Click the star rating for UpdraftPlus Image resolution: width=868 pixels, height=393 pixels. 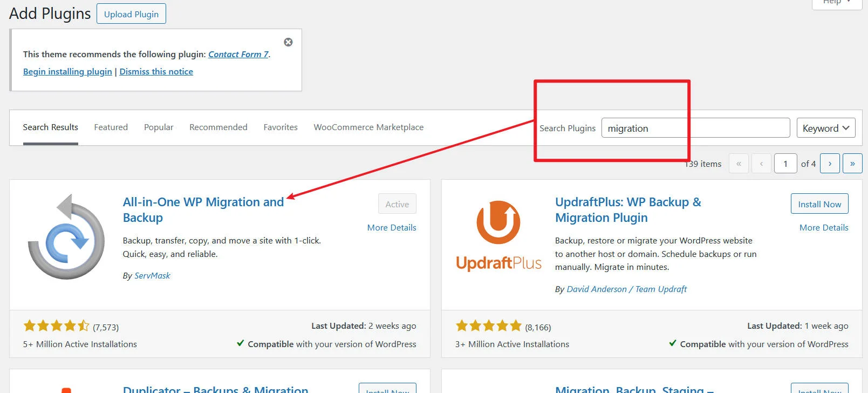tap(489, 326)
